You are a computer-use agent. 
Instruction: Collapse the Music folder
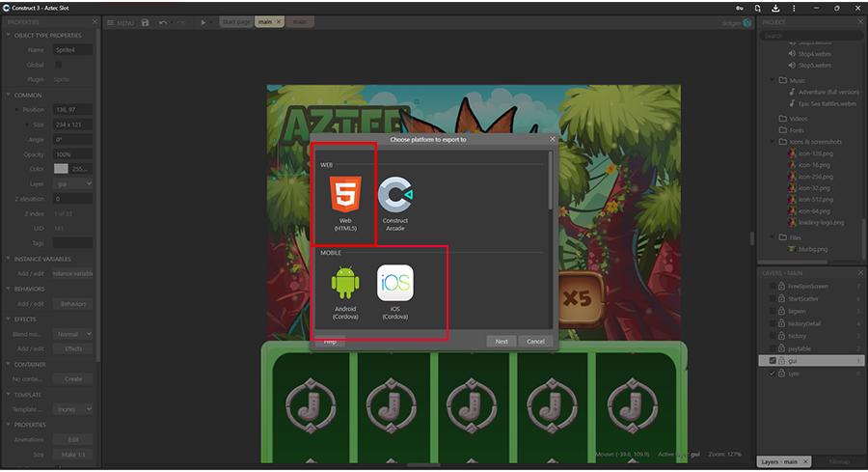coord(773,80)
